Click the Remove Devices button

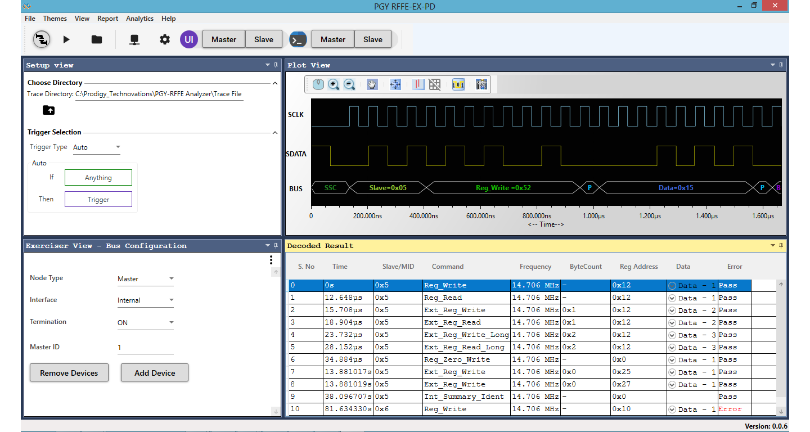pos(69,373)
